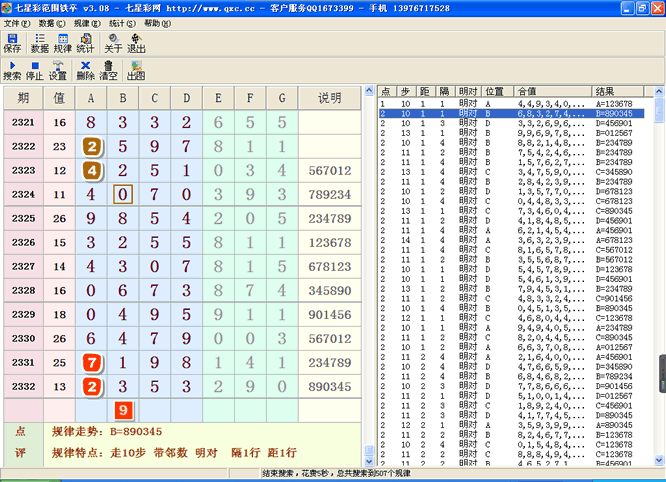Viewport: 666px width, 482px height.
Task: Select result row A=012567
Action: pos(511,347)
